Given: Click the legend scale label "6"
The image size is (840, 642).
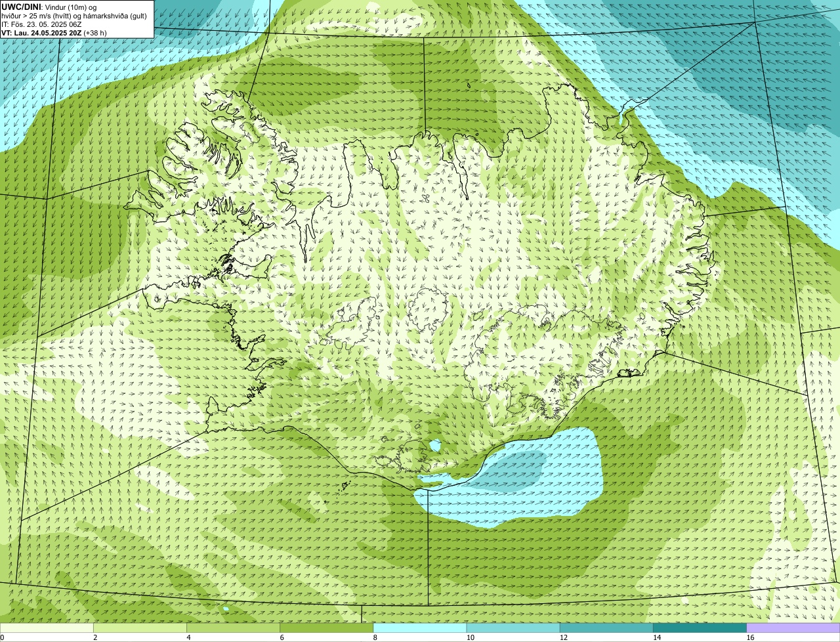Looking at the screenshot, I should tap(282, 637).
